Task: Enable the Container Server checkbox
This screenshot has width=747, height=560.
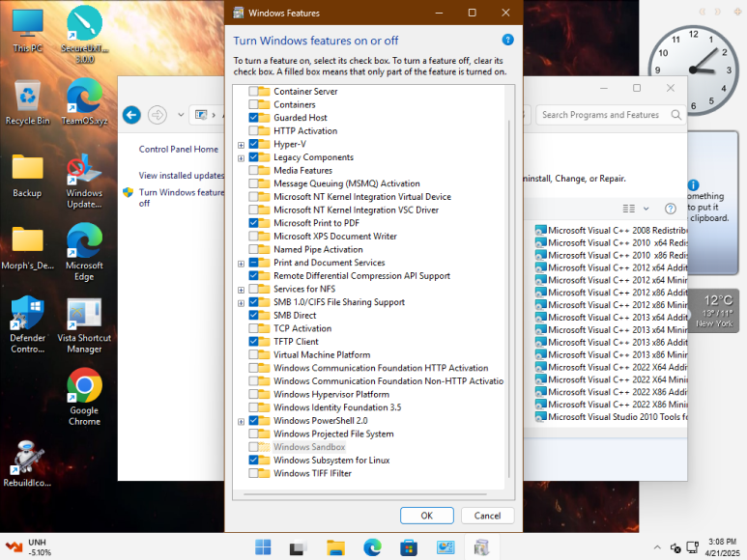Action: pos(253,92)
